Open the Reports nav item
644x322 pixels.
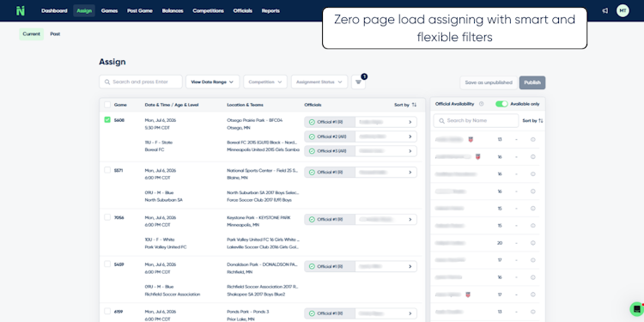click(270, 10)
